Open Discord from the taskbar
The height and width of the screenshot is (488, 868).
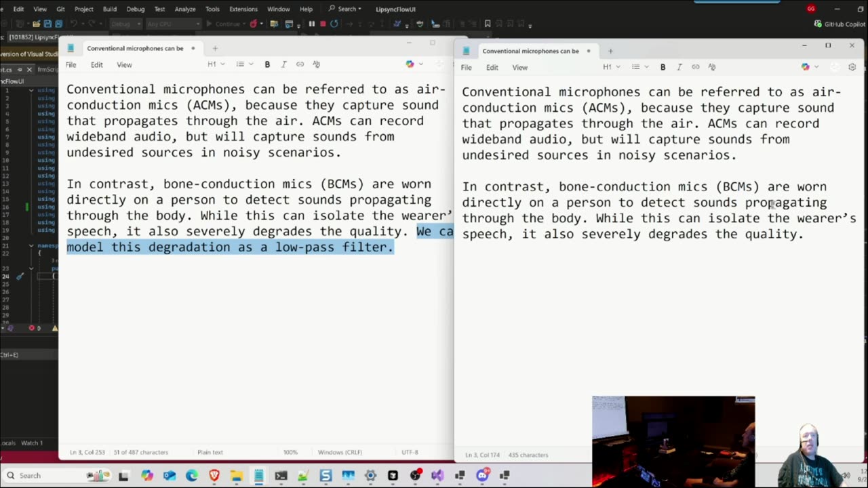482,476
